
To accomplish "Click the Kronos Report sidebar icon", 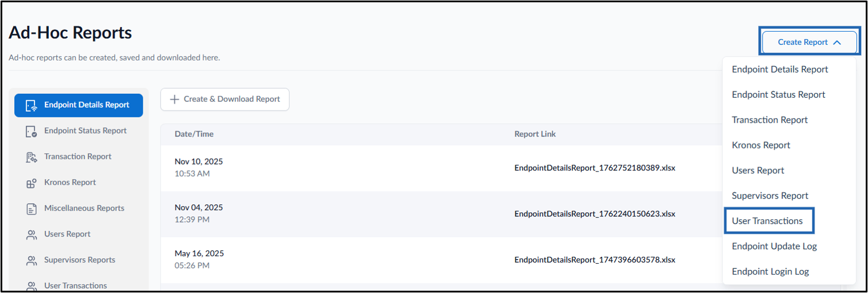I will click(x=32, y=183).
